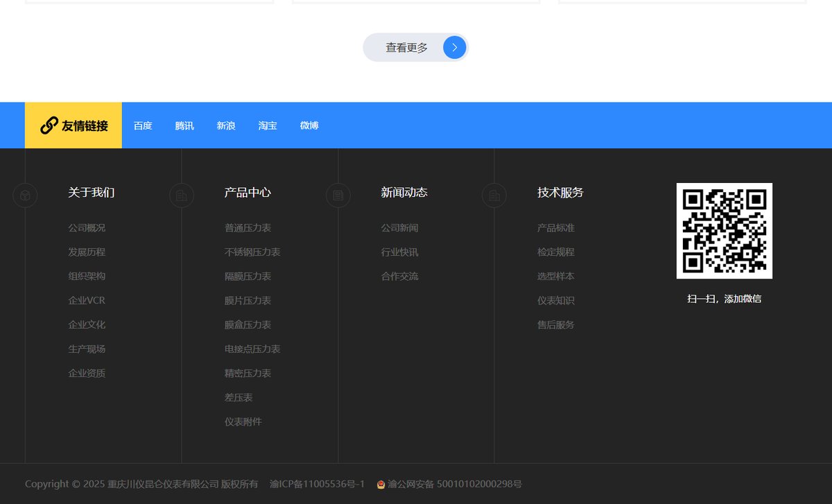Select 精密压力表 product link

[248, 373]
